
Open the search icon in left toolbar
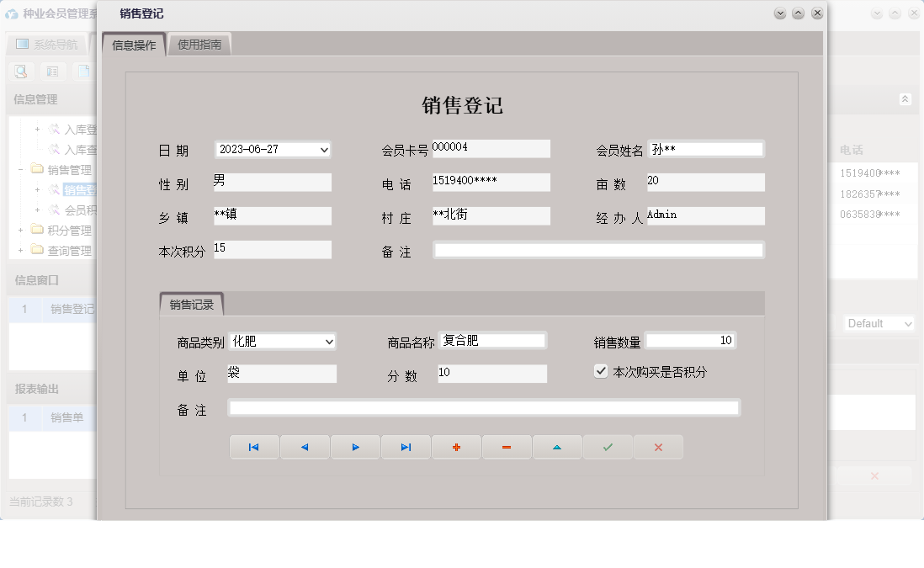pos(19,72)
